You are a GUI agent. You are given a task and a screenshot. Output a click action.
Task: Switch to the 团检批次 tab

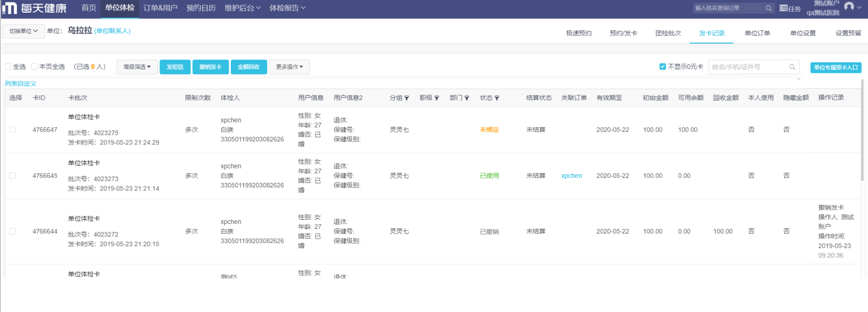[668, 33]
